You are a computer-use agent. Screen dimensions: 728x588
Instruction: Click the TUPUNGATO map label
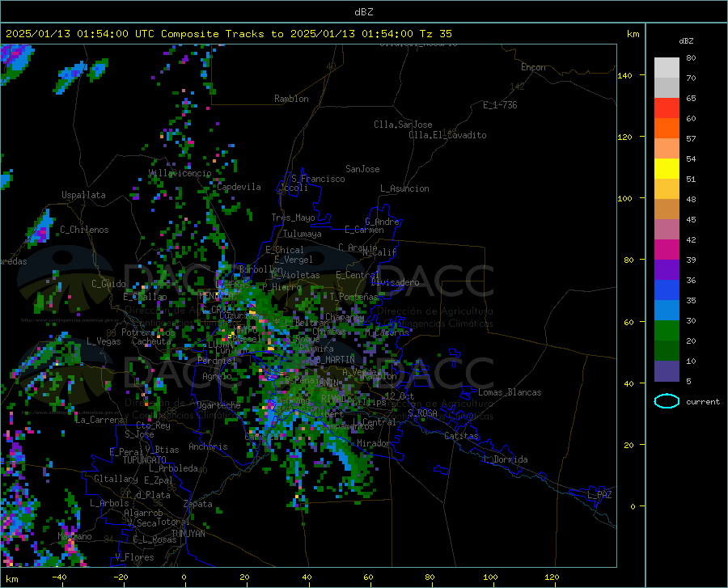click(145, 460)
